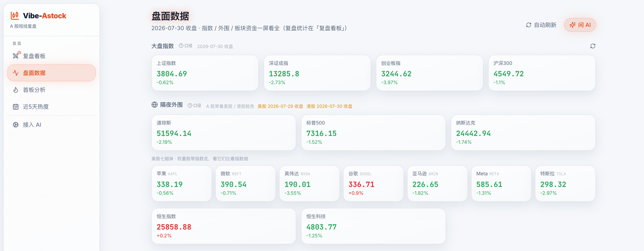Select 盘面数据 in the sidebar
Screen dimensions: 644x251
coord(52,73)
